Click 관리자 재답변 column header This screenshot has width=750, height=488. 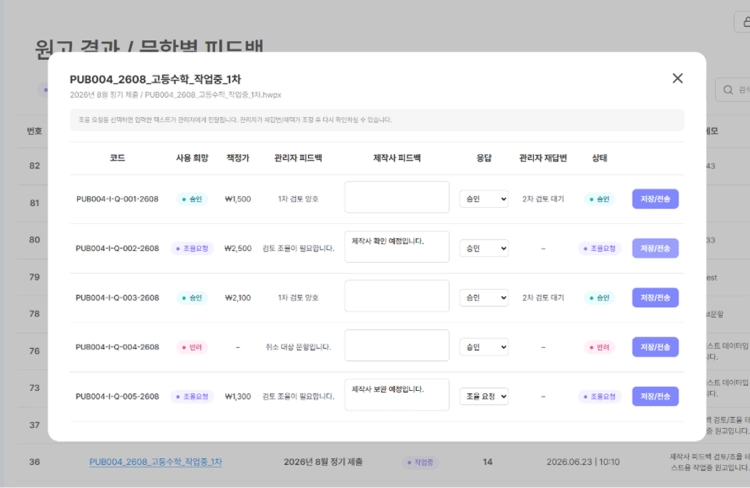click(543, 157)
